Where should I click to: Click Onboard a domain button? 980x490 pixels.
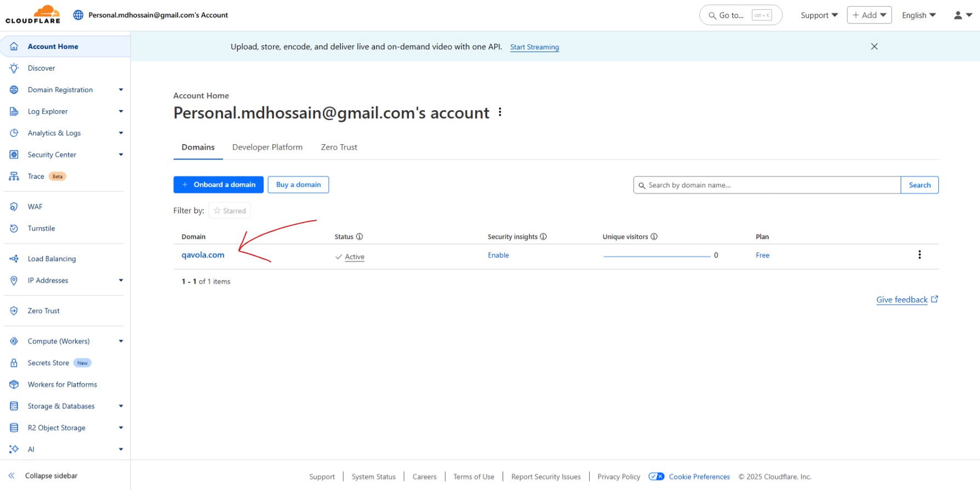219,185
